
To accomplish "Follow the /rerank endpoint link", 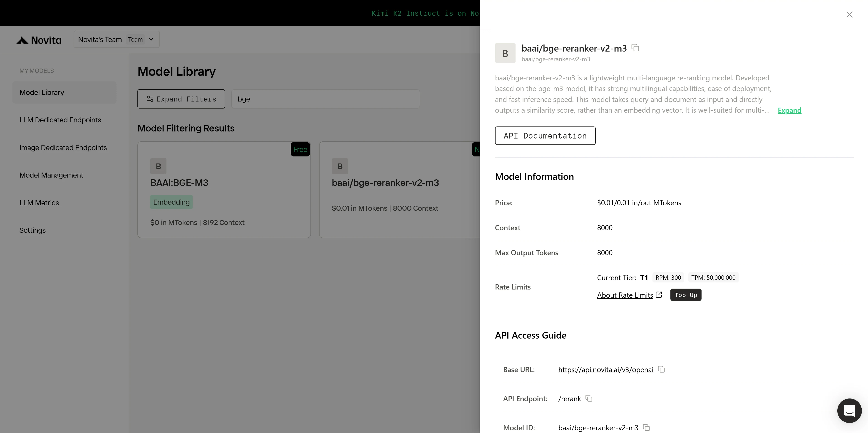I will pyautogui.click(x=569, y=399).
